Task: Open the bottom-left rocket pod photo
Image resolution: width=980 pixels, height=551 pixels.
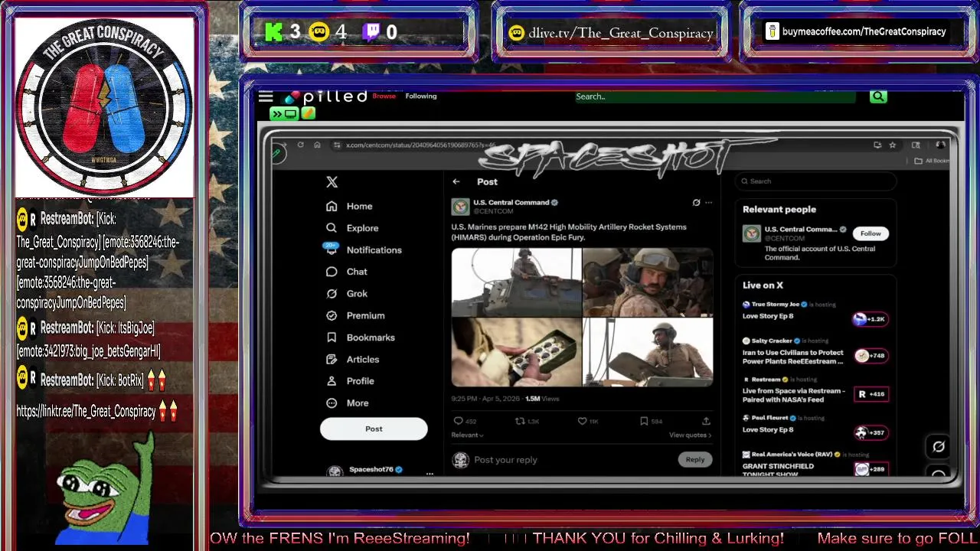Action: pos(516,352)
